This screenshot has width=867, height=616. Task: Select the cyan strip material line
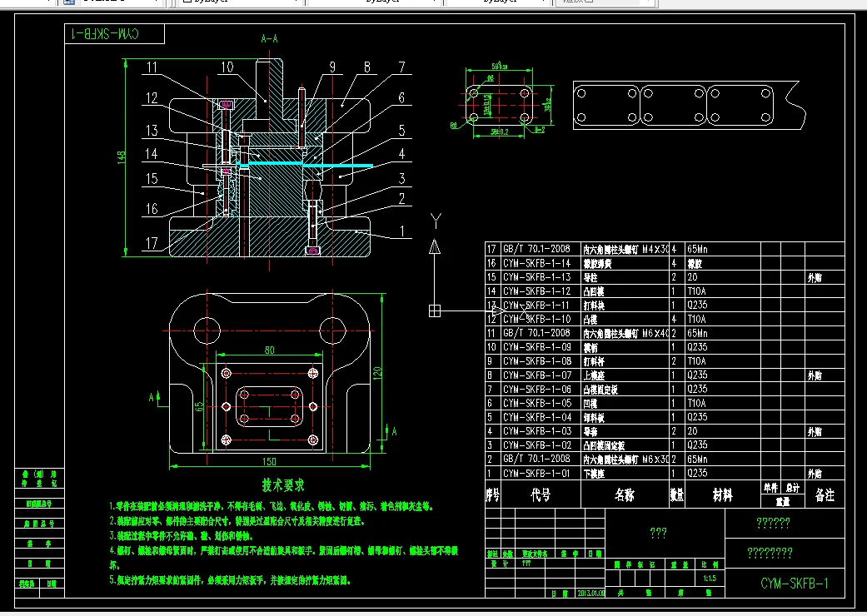pyautogui.click(x=305, y=165)
